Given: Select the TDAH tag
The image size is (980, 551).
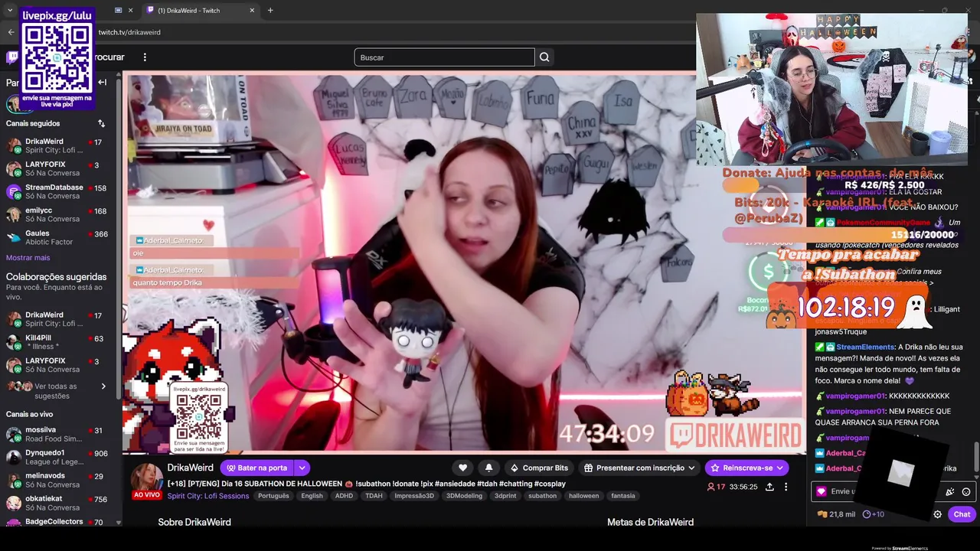Looking at the screenshot, I should [374, 496].
